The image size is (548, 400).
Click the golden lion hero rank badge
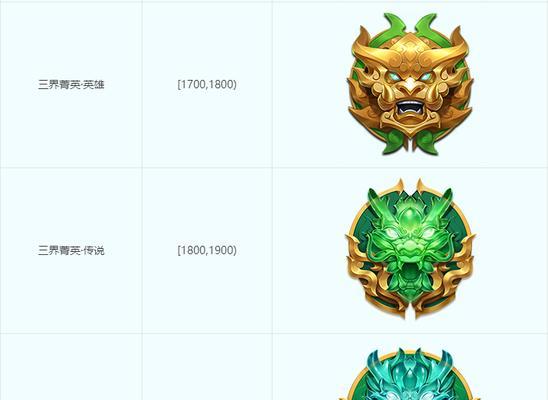coord(411,84)
